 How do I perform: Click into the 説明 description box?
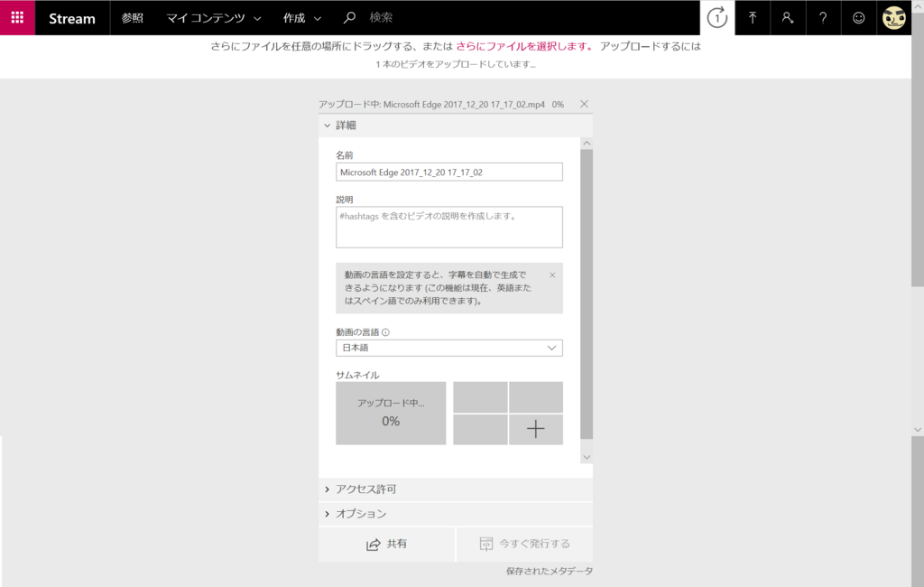(449, 228)
